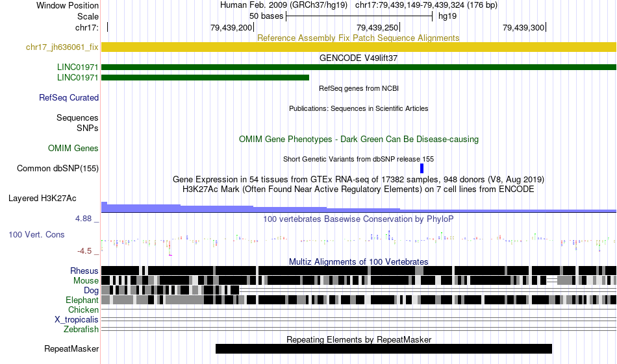Select the shorter LINC01971 transcript bar
The height and width of the screenshot is (364, 617).
click(205, 77)
